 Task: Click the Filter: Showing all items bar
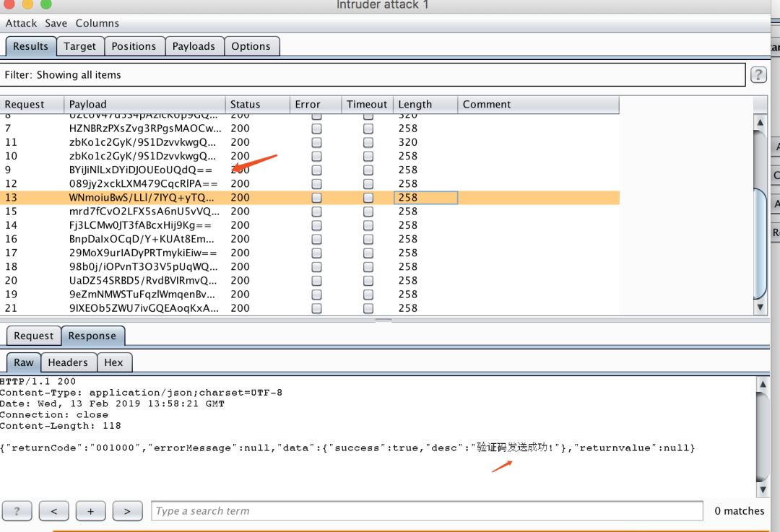tap(373, 75)
